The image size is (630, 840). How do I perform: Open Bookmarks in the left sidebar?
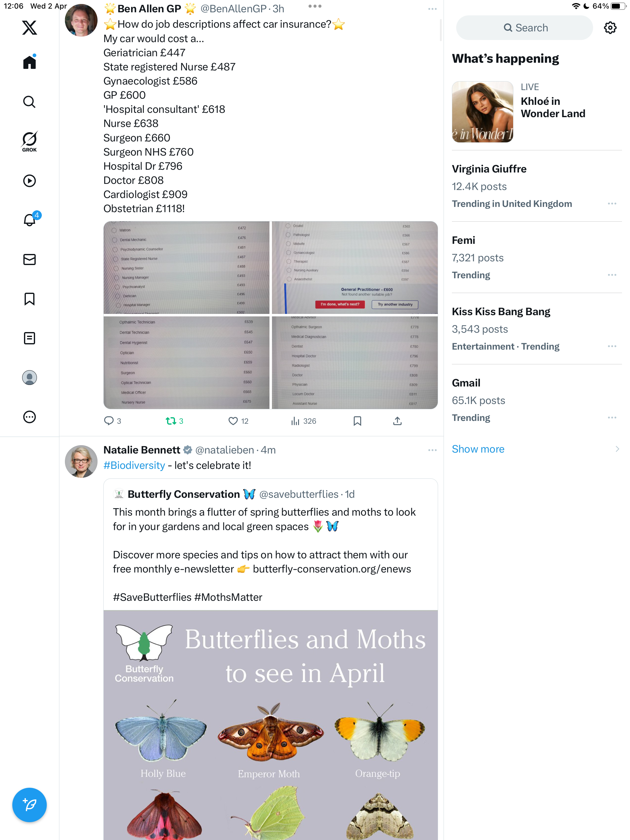pyautogui.click(x=29, y=299)
